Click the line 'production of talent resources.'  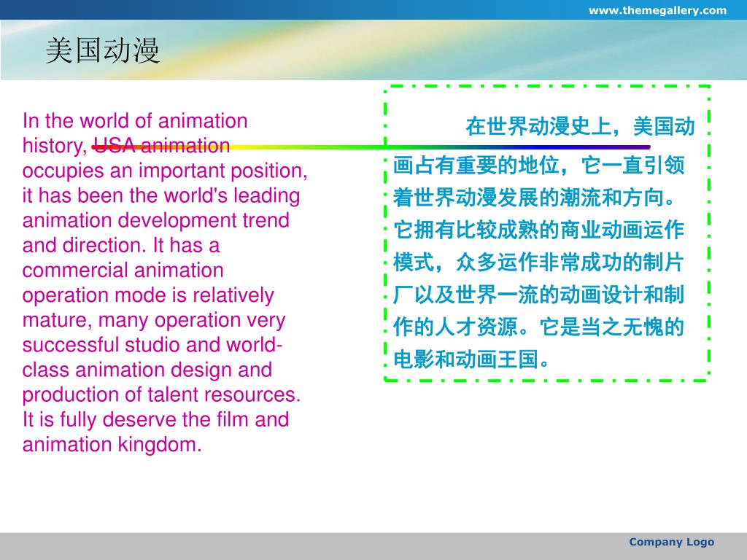tap(161, 394)
